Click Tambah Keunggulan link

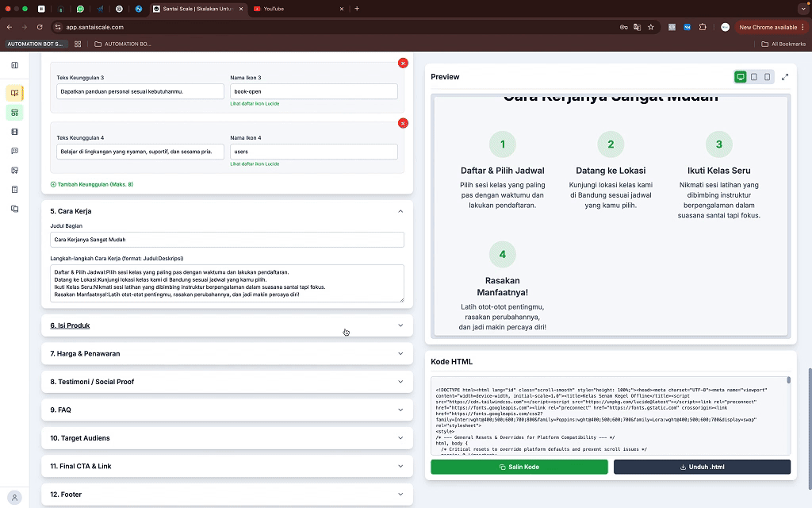pyautogui.click(x=91, y=184)
